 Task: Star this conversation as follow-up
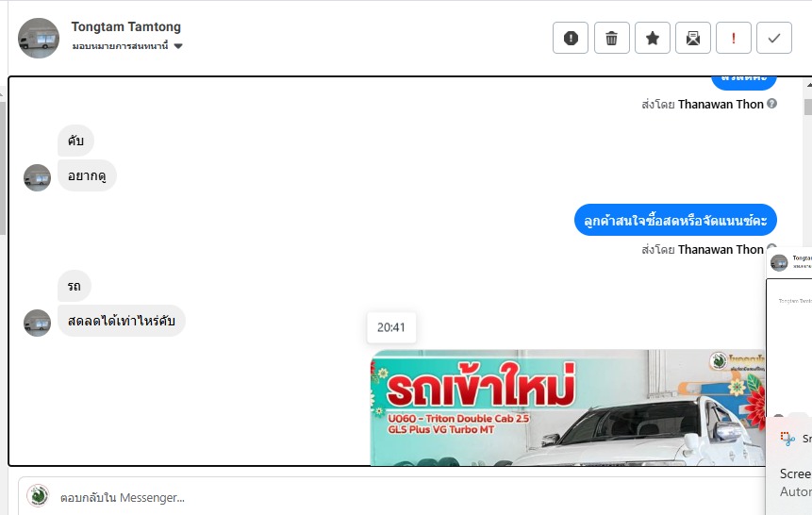(x=653, y=38)
